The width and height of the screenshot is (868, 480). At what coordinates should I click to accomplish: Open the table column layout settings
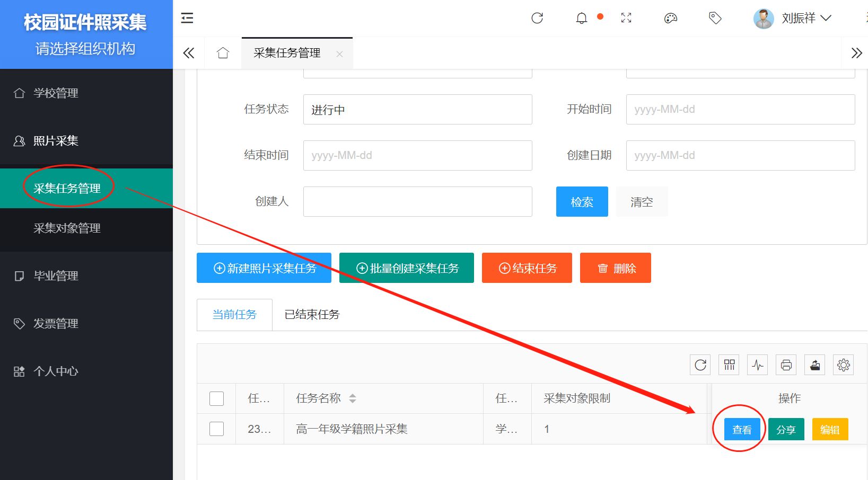pyautogui.click(x=729, y=365)
